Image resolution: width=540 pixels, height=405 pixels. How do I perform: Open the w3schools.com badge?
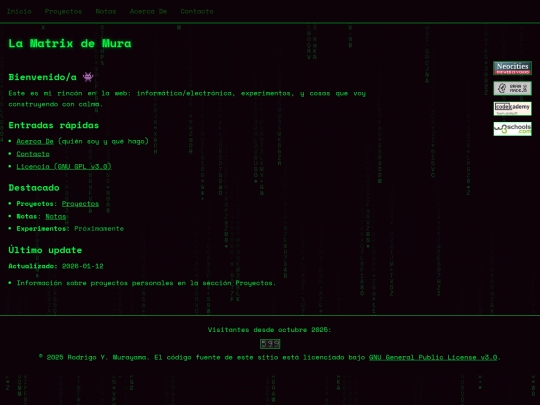[x=512, y=129]
